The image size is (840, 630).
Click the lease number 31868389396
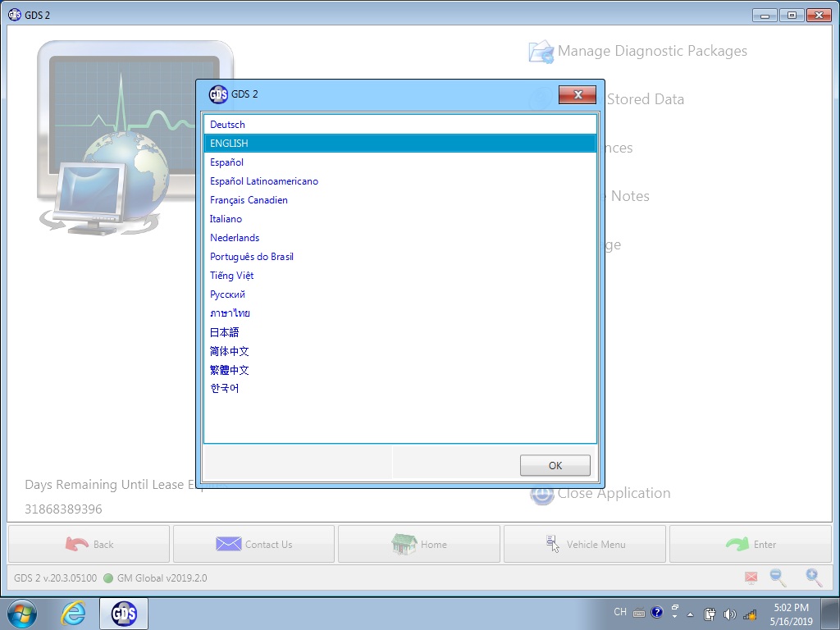point(63,509)
